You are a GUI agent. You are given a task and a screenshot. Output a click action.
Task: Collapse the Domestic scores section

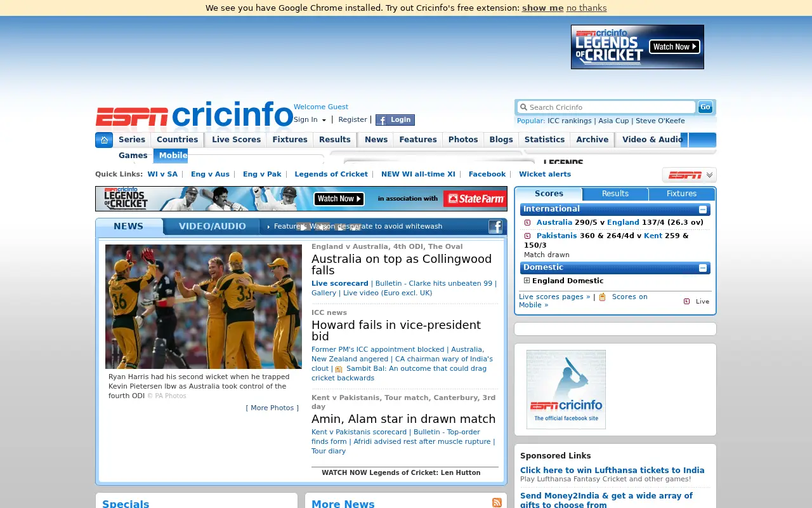pyautogui.click(x=703, y=268)
